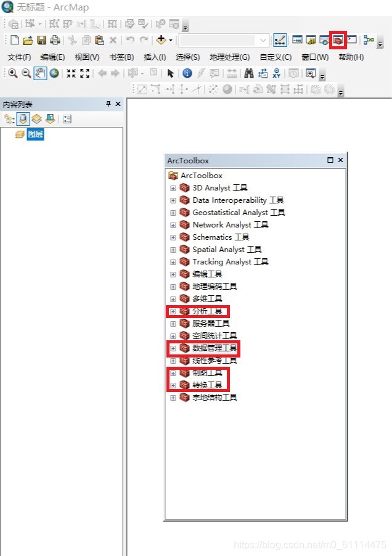Open the 文件(F) menu
This screenshot has height=556, width=392.
(19, 57)
